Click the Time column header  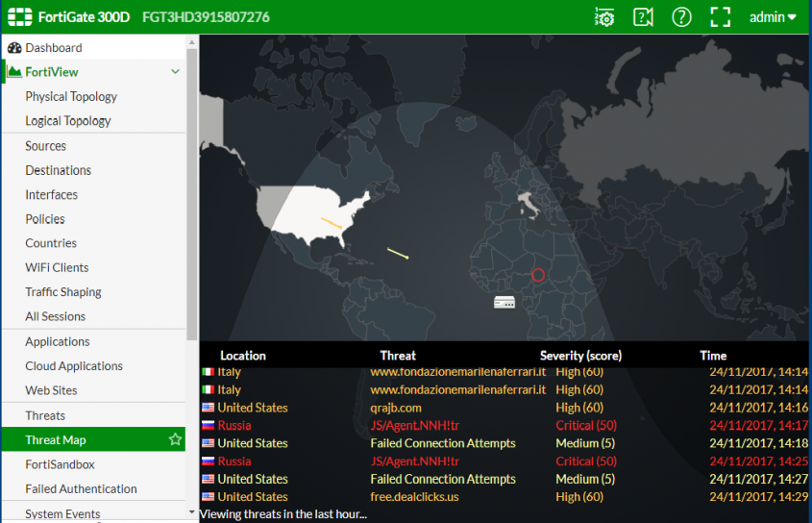point(713,356)
